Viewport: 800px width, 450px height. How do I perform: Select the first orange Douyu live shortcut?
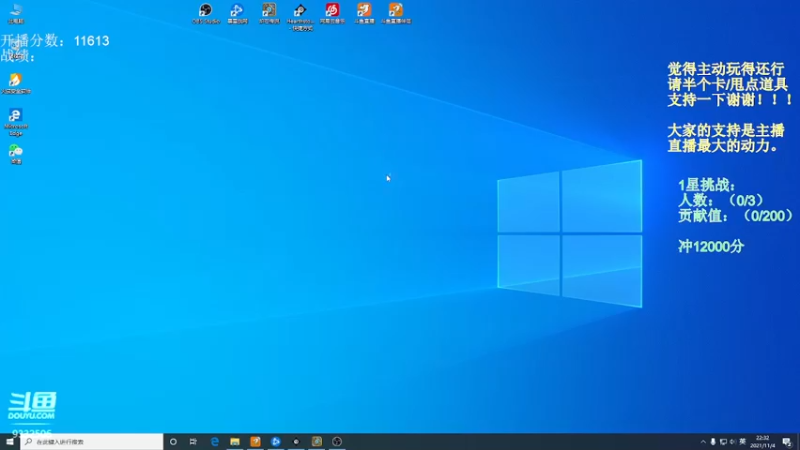(x=364, y=13)
